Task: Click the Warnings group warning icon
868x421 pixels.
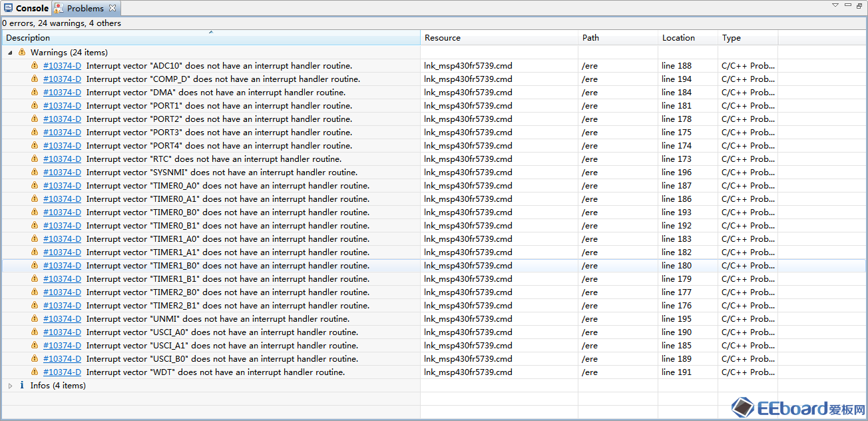Action: [22, 52]
